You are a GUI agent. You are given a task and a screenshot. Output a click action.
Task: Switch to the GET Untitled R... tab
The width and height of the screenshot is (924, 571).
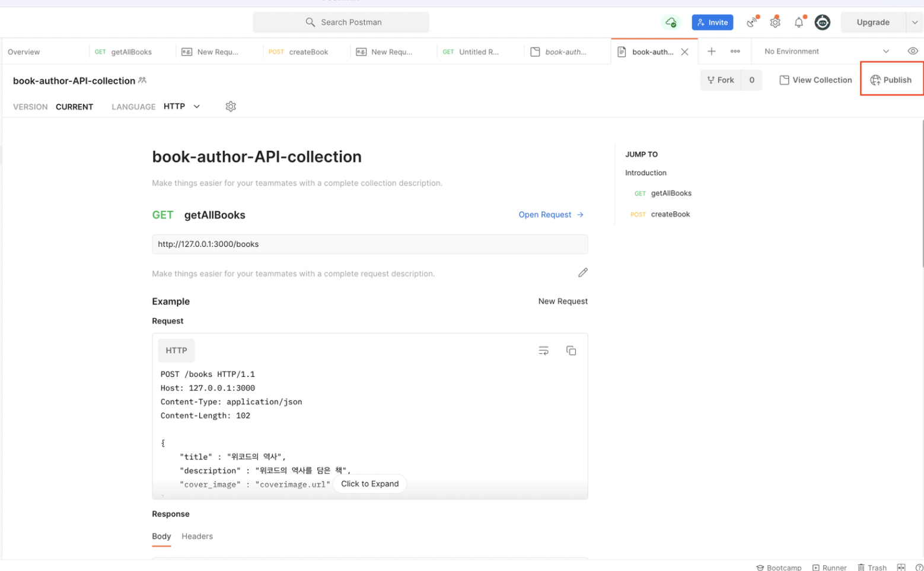(471, 52)
